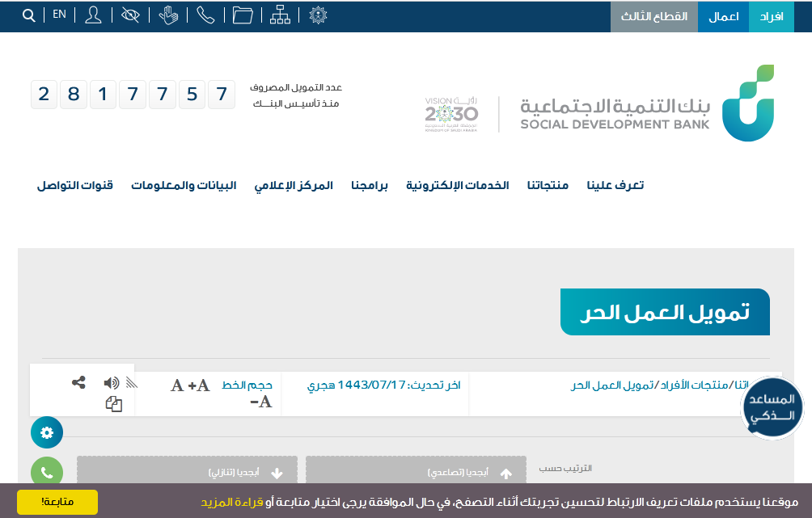
Task: Open the folder icon in top bar
Action: point(243,15)
